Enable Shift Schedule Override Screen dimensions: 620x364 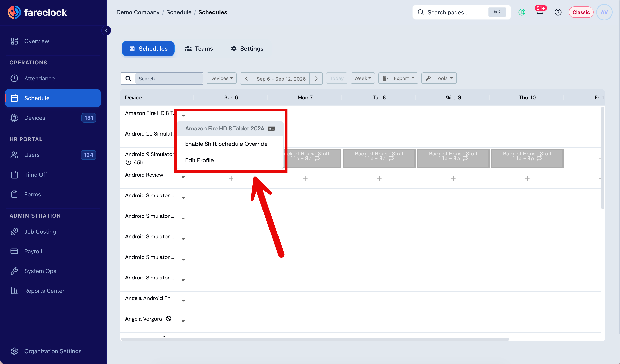click(x=226, y=144)
